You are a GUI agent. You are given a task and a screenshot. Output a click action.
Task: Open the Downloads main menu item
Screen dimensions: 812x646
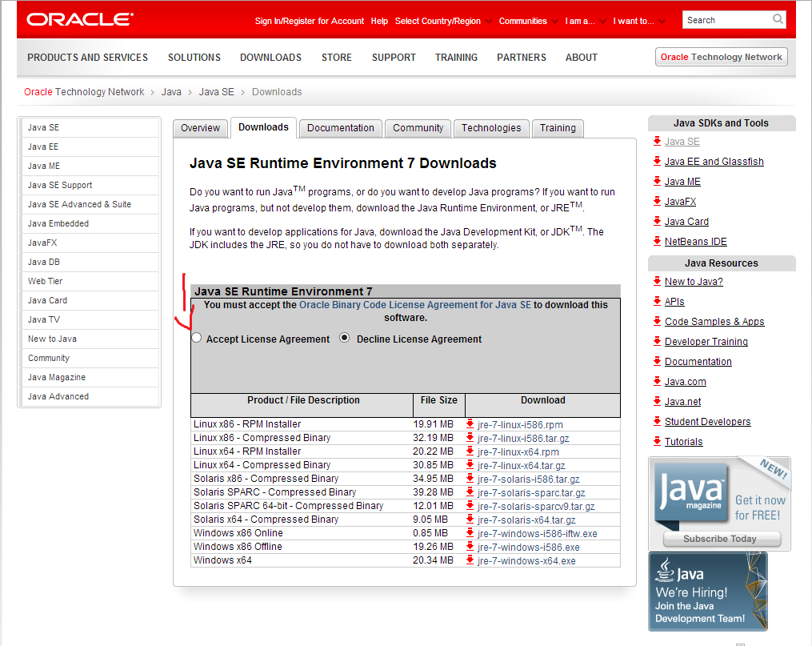pyautogui.click(x=270, y=58)
